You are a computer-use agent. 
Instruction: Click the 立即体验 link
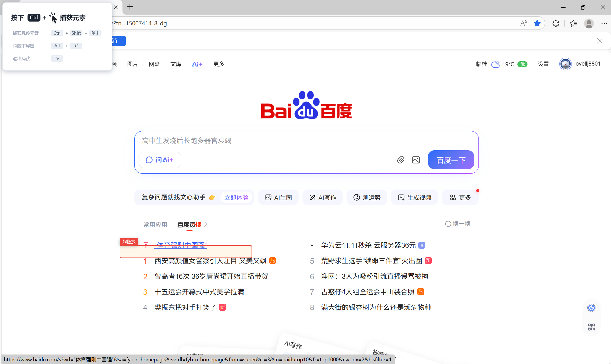pos(236,197)
